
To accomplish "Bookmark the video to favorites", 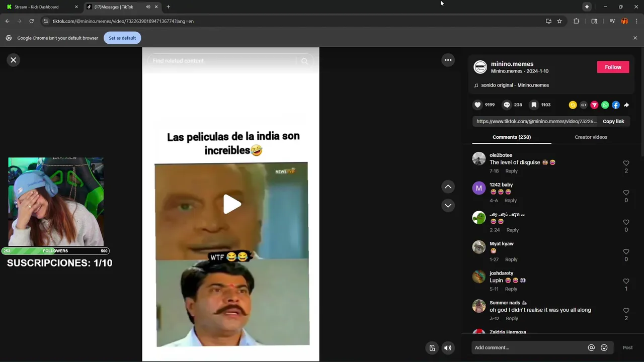I will pos(534,105).
